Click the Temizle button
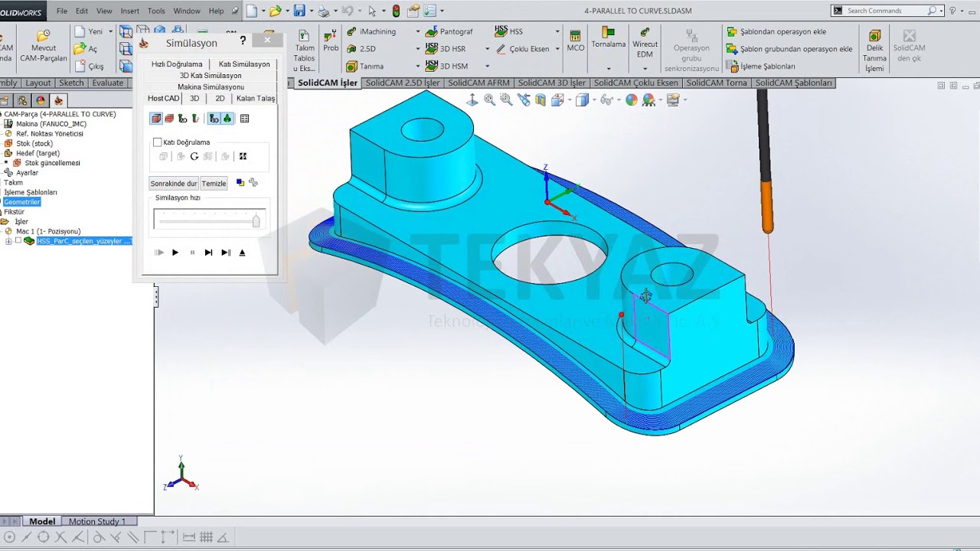The height and width of the screenshot is (551, 980). [214, 184]
